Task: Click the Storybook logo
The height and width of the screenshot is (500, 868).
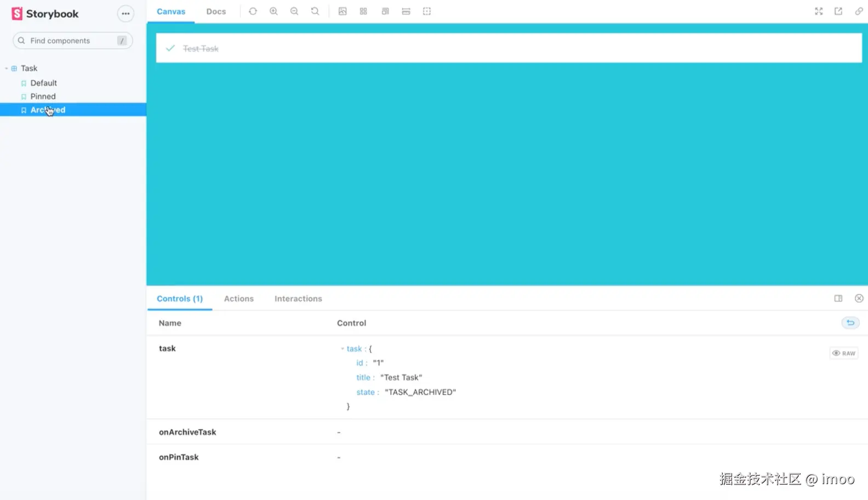Action: click(x=45, y=14)
